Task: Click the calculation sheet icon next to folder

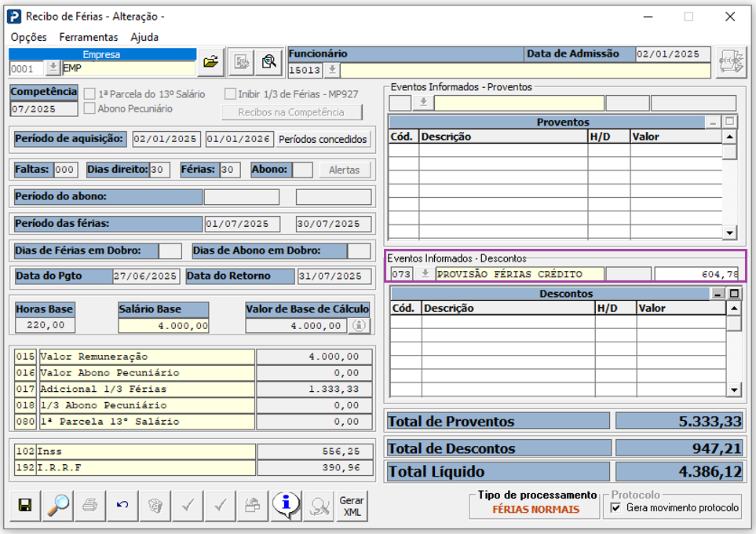Action: (x=240, y=62)
